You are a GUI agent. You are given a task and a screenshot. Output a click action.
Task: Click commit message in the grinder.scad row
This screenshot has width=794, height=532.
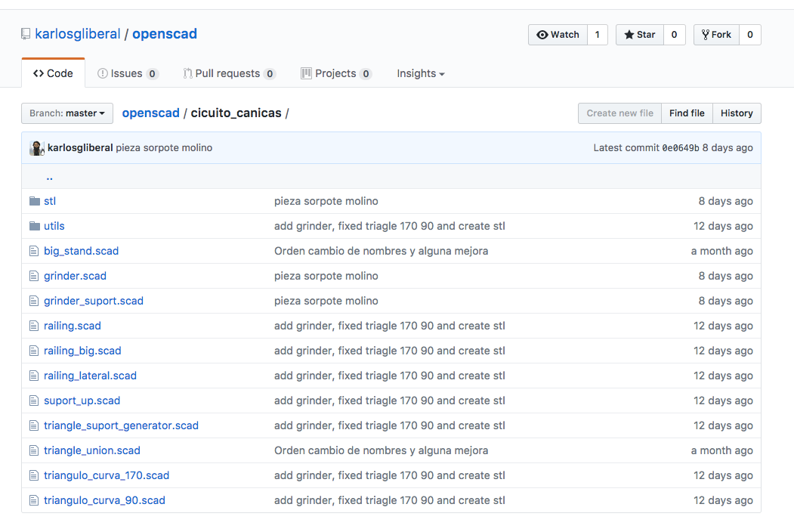[x=326, y=276]
